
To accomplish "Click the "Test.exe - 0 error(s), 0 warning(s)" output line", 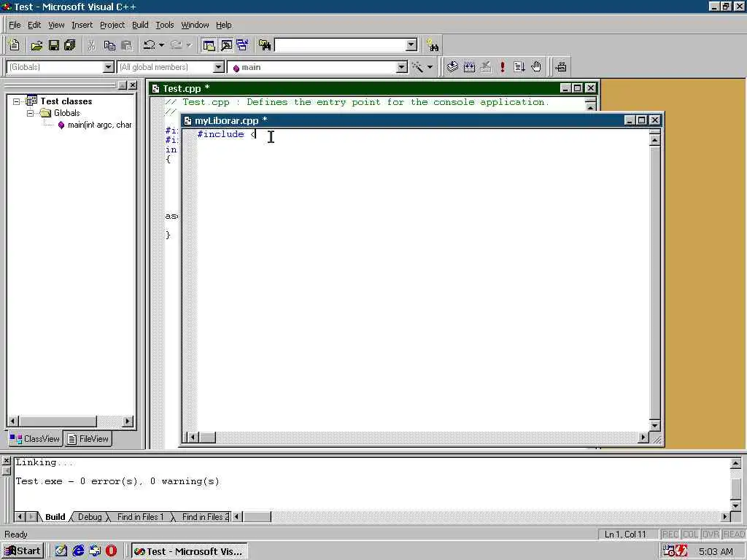I will coord(117,481).
